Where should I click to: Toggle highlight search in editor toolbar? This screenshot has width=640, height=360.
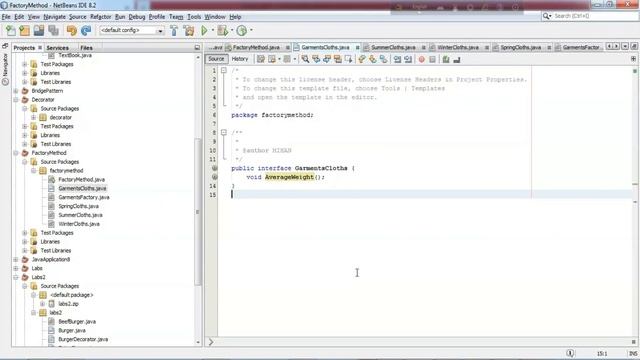tap(338, 60)
